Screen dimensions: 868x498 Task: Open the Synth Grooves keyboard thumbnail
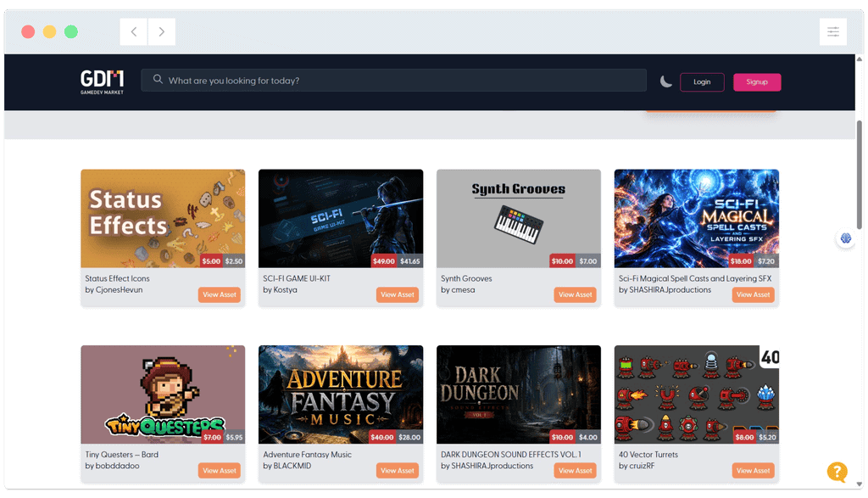[x=519, y=219]
